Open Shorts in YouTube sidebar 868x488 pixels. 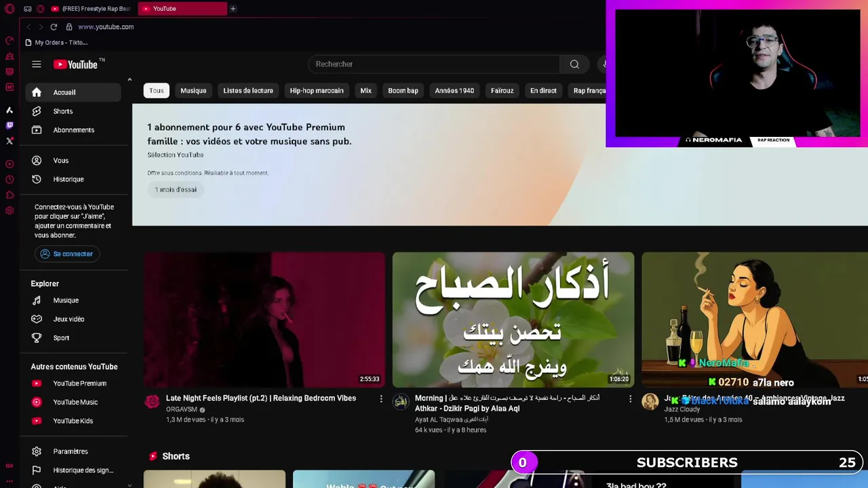[73, 111]
